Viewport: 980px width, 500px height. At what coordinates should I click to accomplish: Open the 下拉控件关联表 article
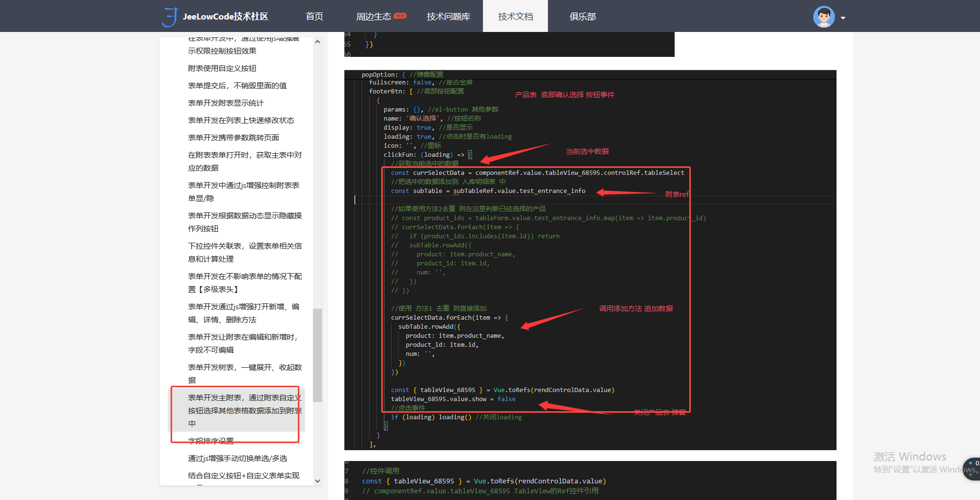point(245,252)
